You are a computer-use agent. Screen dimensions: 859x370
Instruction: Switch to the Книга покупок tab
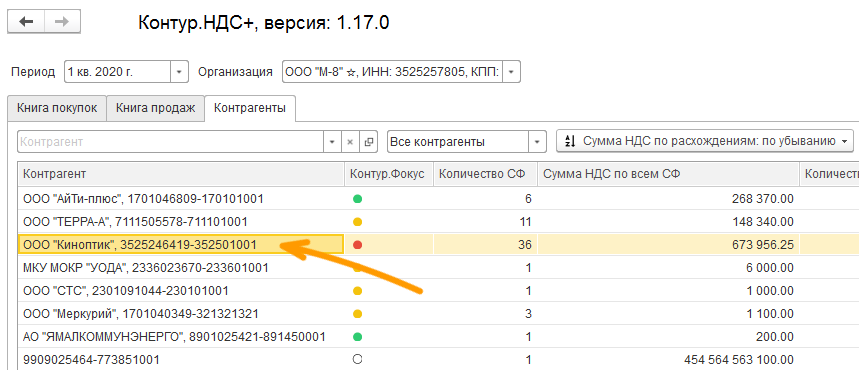tap(57, 108)
